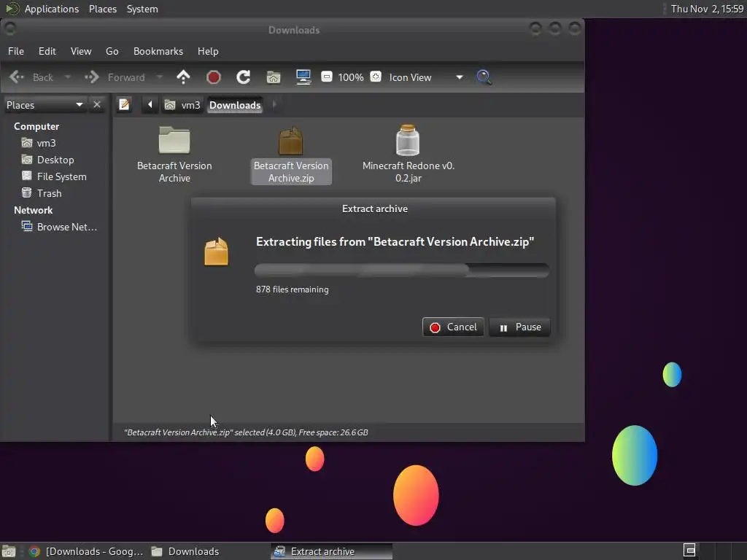Click the extraction progress bar
This screenshot has height=560, width=747.
pyautogui.click(x=402, y=270)
